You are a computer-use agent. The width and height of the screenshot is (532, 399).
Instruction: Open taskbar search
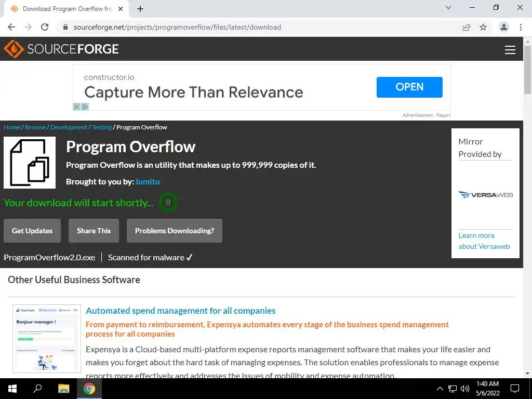point(37,389)
